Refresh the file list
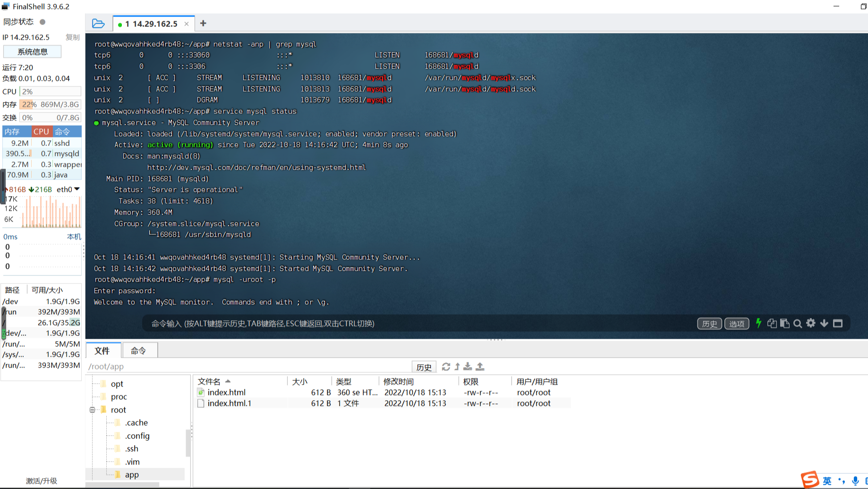This screenshot has height=489, width=868. tap(446, 367)
